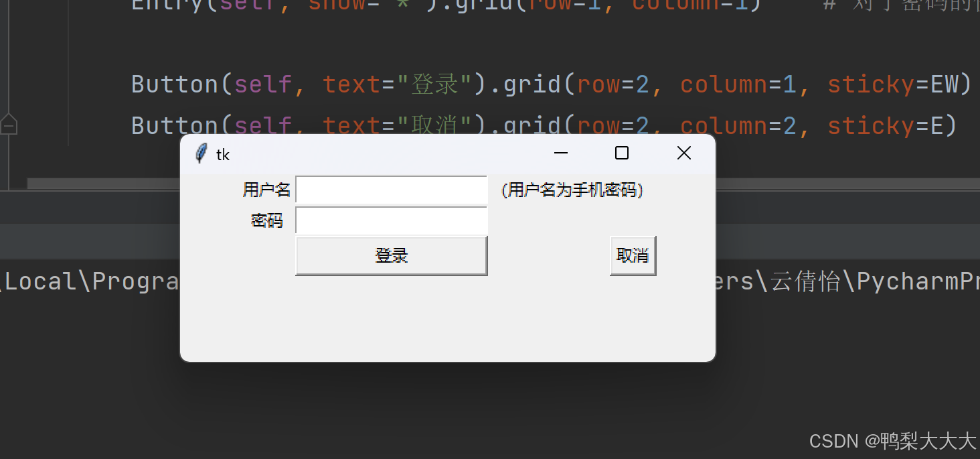Maximize the tk window
Image resolution: width=980 pixels, height=459 pixels.
pos(622,153)
